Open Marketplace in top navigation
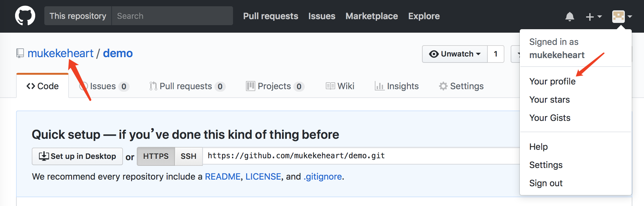 371,16
